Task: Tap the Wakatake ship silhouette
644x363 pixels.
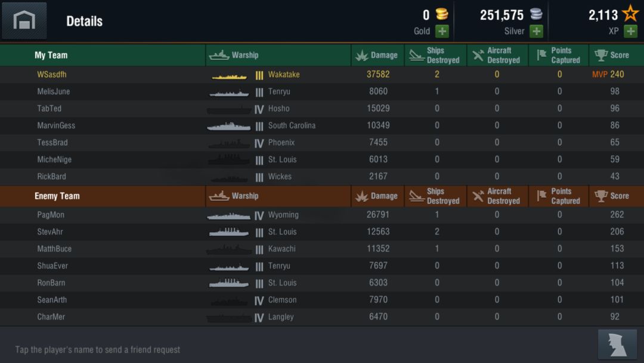Action: [230, 76]
